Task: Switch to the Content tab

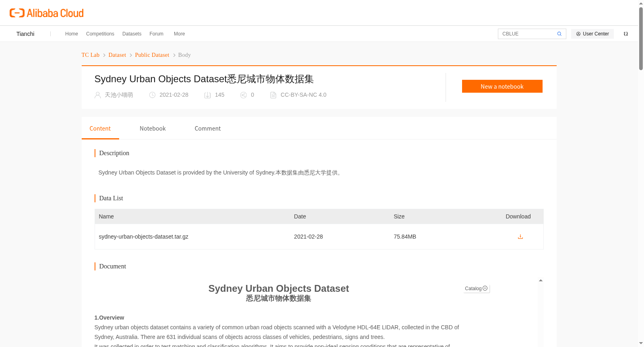Action: tap(100, 129)
